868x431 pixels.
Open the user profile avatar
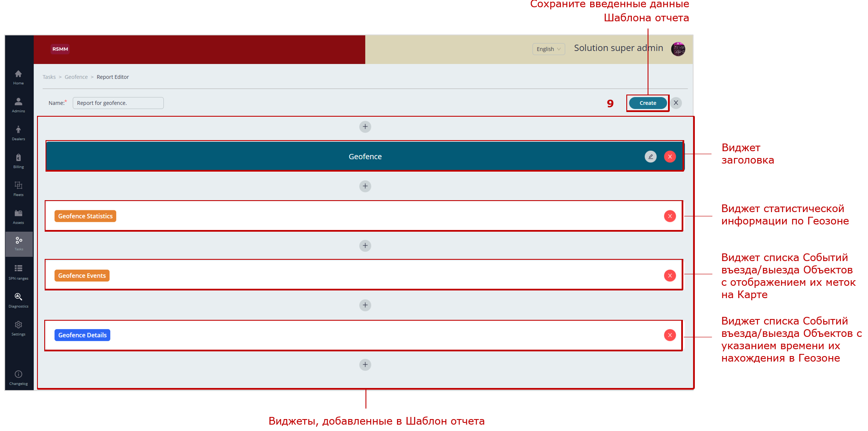678,49
